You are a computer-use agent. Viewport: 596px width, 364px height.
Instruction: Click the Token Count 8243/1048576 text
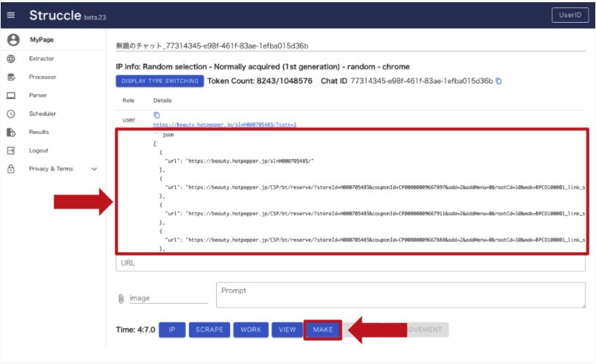coord(260,81)
